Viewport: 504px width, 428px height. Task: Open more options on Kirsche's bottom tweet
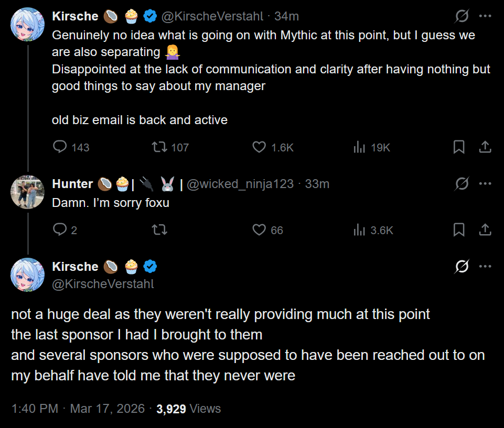click(485, 267)
